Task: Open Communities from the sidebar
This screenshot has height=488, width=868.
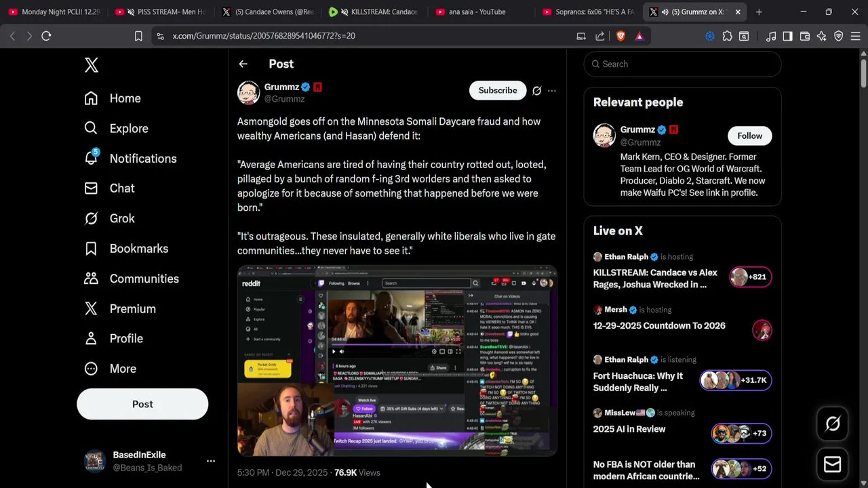Action: click(132, 279)
